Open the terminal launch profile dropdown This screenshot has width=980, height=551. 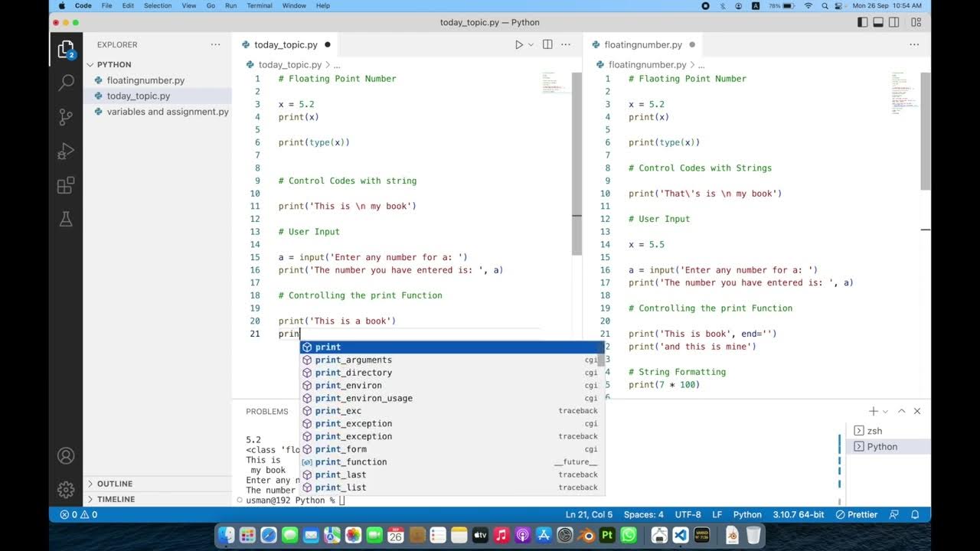(886, 411)
